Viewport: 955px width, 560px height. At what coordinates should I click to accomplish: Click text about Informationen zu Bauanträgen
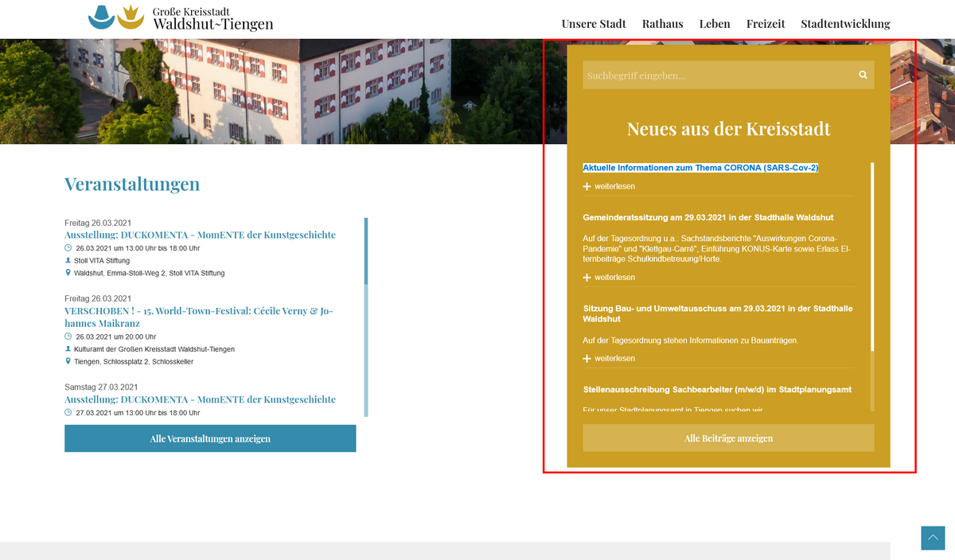[x=691, y=340]
